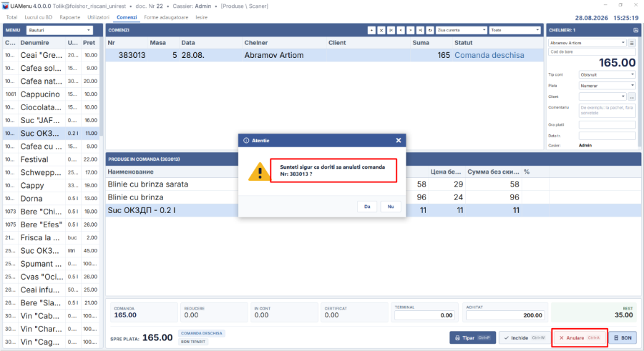Click the Tipar print button

473,338
